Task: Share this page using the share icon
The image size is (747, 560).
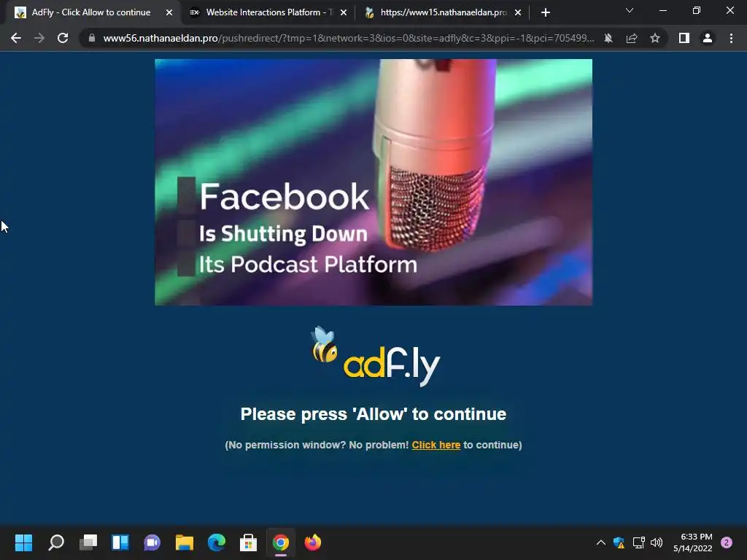Action: tap(632, 38)
